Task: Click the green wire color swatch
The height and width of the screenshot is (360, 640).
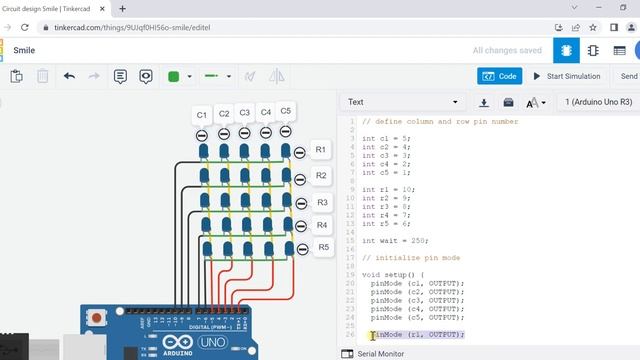Action: coord(173,76)
